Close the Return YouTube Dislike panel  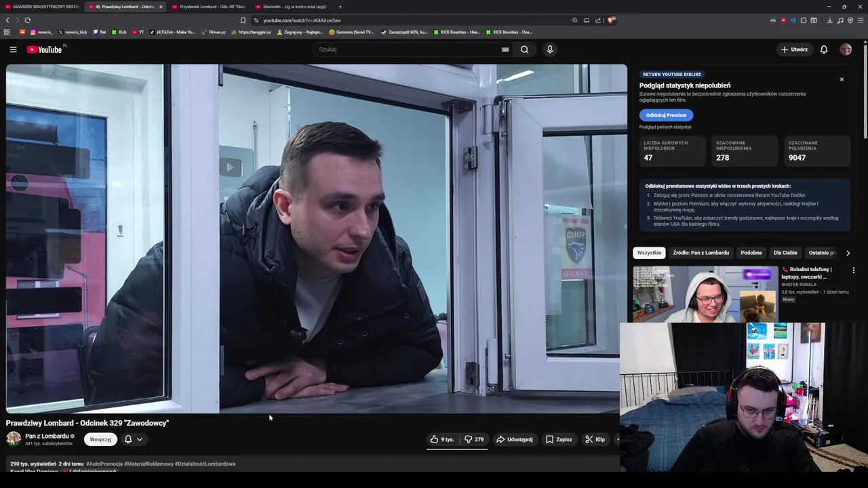[842, 79]
